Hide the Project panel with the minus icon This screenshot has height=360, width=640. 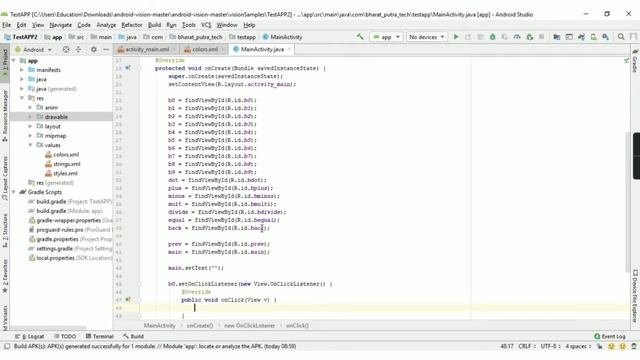[106, 49]
